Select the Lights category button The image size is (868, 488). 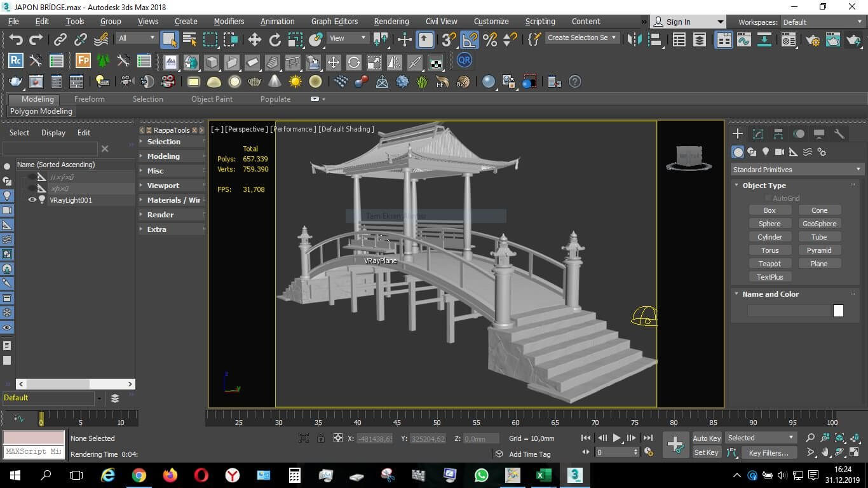pyautogui.click(x=766, y=152)
